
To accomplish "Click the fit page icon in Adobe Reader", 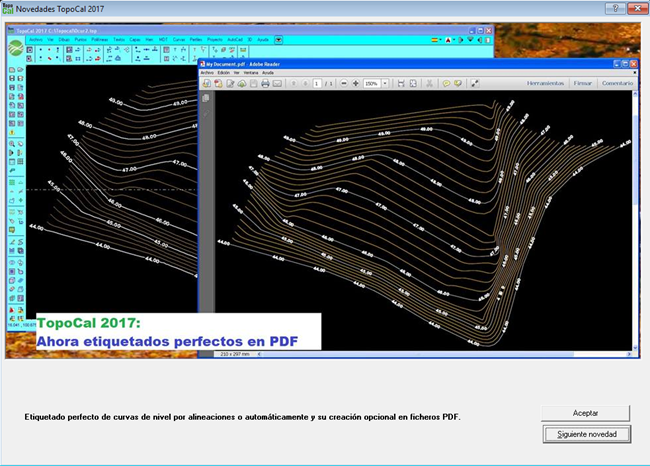I will coord(413,83).
